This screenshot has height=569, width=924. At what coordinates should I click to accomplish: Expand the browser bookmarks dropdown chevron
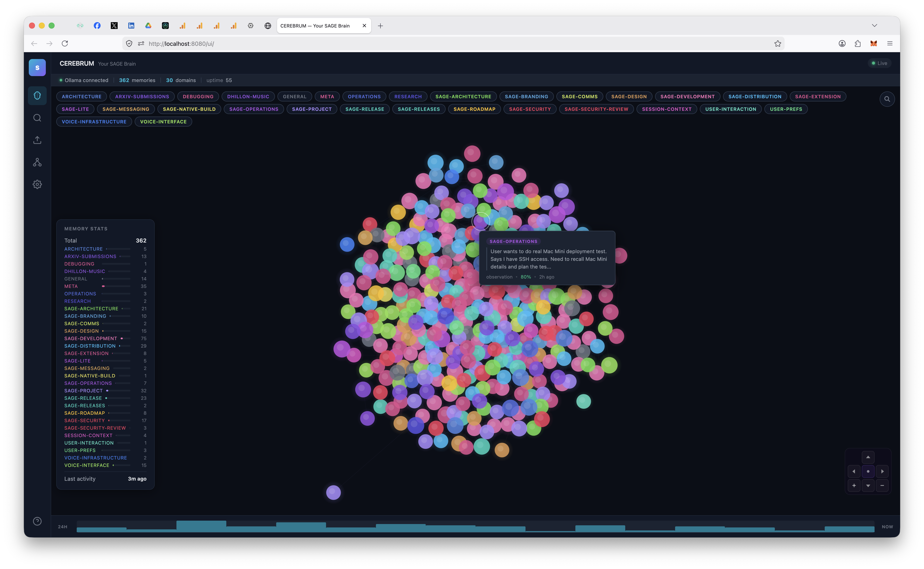coord(875,25)
